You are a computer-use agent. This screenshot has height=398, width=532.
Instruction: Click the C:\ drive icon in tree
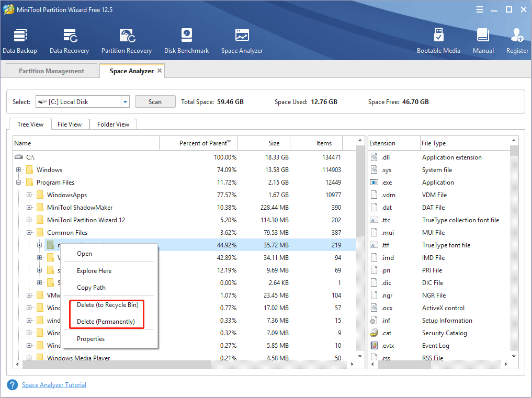coord(19,157)
